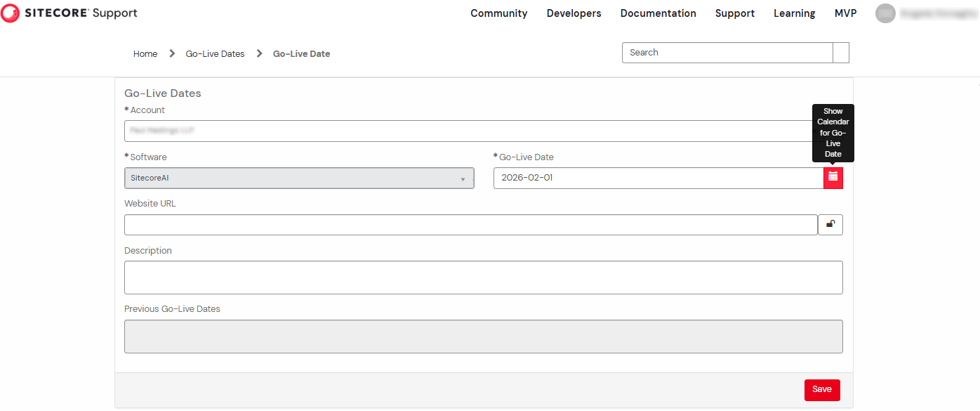This screenshot has width=980, height=411.
Task: Select Support in the top navigation
Action: coord(734,13)
